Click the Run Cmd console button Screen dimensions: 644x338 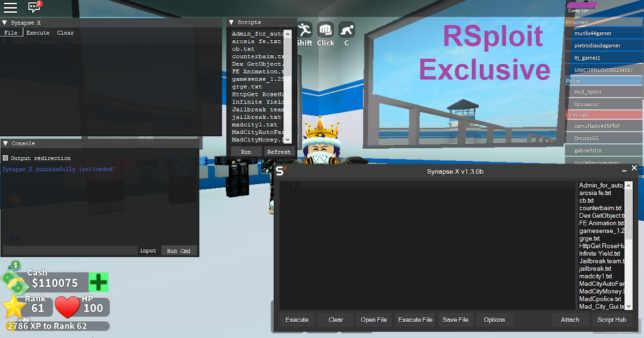pos(179,251)
